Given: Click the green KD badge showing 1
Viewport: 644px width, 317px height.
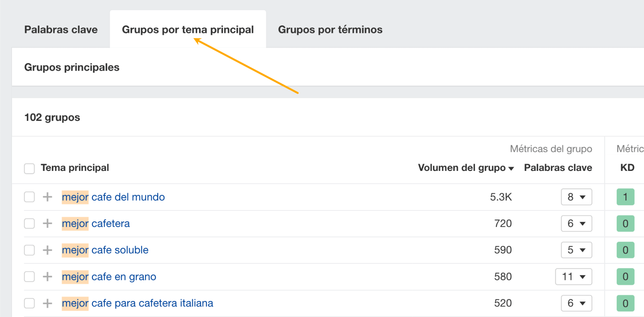Looking at the screenshot, I should click(x=625, y=197).
